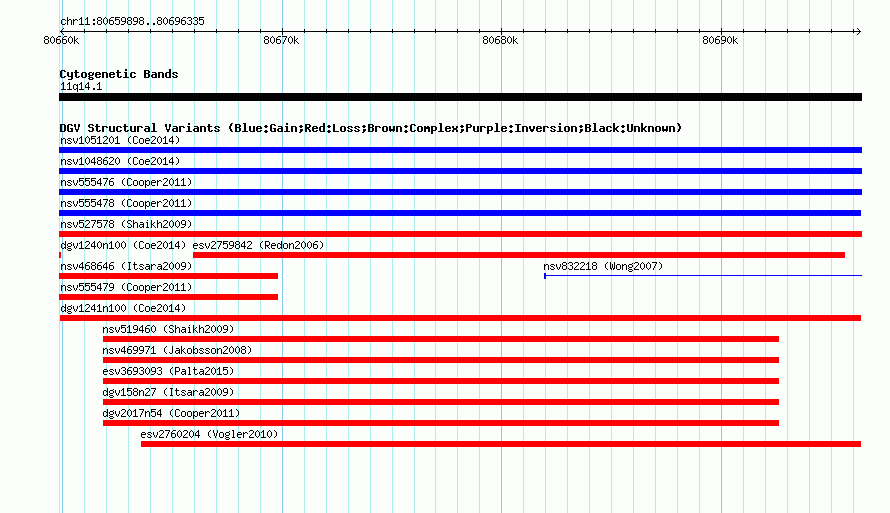Click the nsv1051201 (Coe2014) label
Image resolution: width=890 pixels, height=513 pixels.
[x=120, y=140]
